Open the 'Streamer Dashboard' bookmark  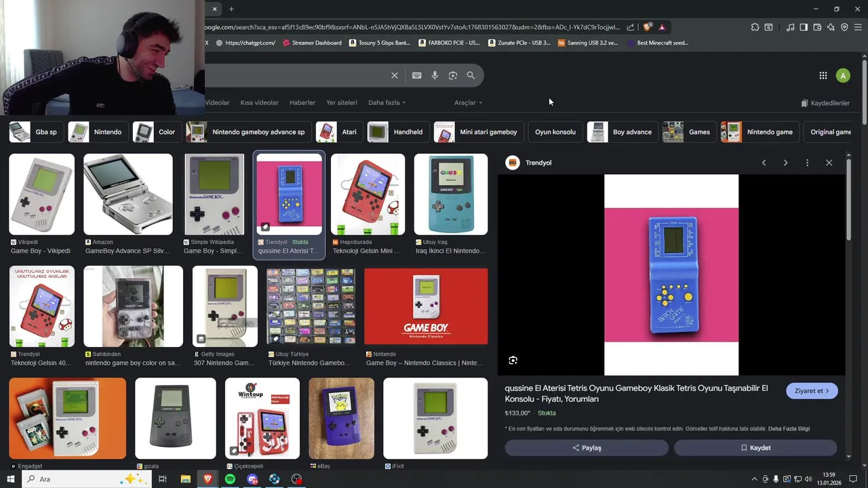311,43
